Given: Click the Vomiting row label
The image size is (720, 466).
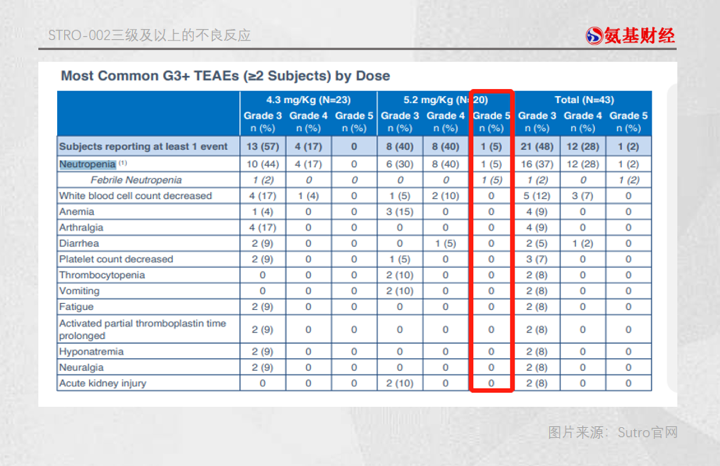Looking at the screenshot, I should coord(79,291).
